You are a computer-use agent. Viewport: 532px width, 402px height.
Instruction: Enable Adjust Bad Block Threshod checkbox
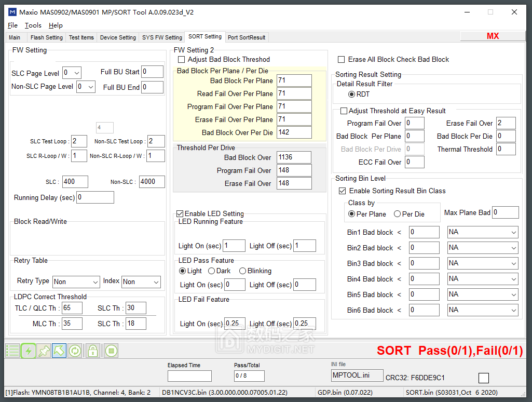pyautogui.click(x=182, y=59)
